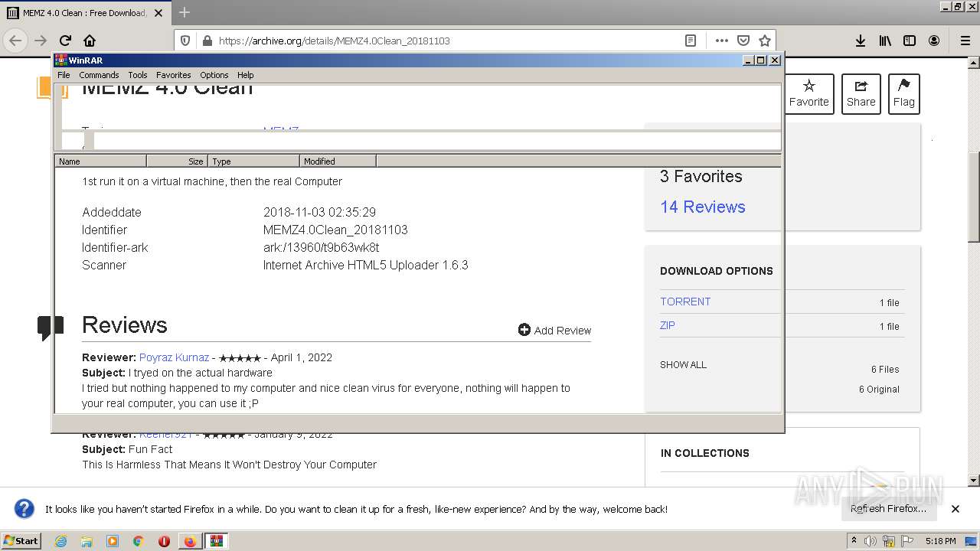Close the MEMZ 4.0 Clean tab
980x551 pixels.
(x=158, y=13)
